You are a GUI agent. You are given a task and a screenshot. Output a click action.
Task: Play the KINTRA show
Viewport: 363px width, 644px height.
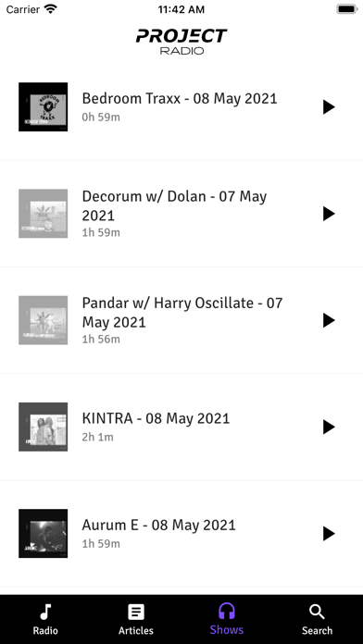[329, 427]
